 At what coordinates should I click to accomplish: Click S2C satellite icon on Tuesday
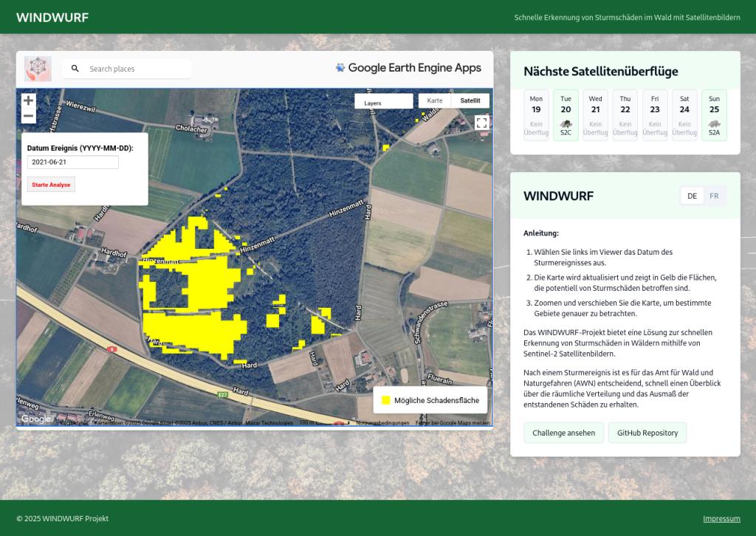pos(566,124)
